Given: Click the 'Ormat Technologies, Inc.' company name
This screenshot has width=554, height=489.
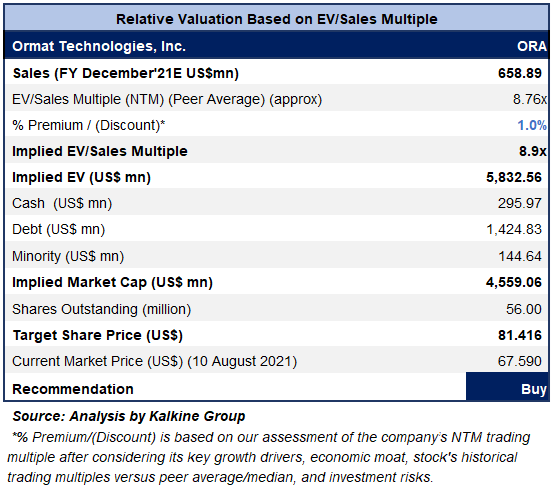Looking at the screenshot, I should (x=99, y=46).
